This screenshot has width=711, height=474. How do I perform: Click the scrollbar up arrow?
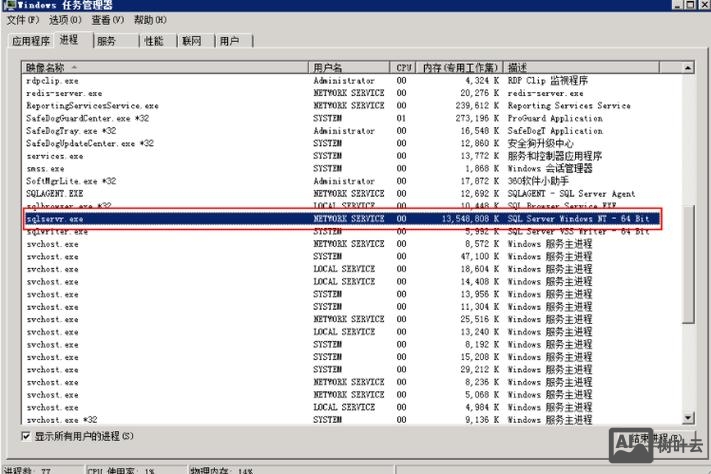[688, 68]
